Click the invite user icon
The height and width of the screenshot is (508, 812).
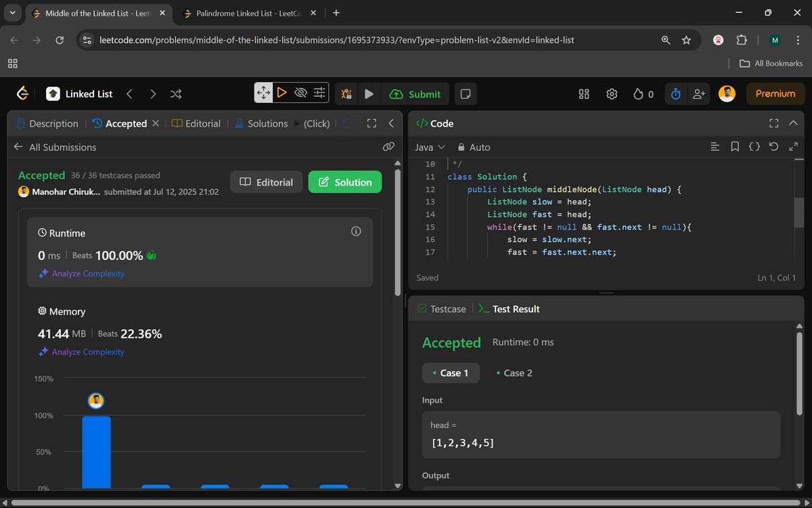(699, 94)
